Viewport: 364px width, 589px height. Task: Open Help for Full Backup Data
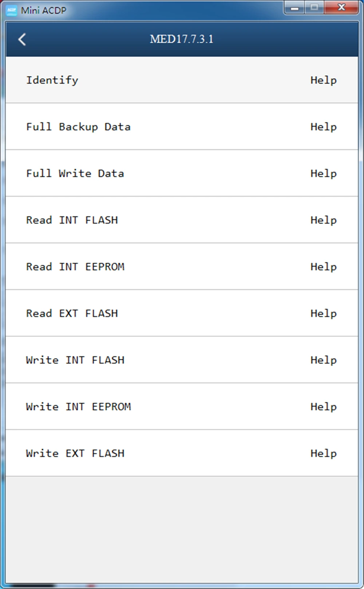[323, 127]
